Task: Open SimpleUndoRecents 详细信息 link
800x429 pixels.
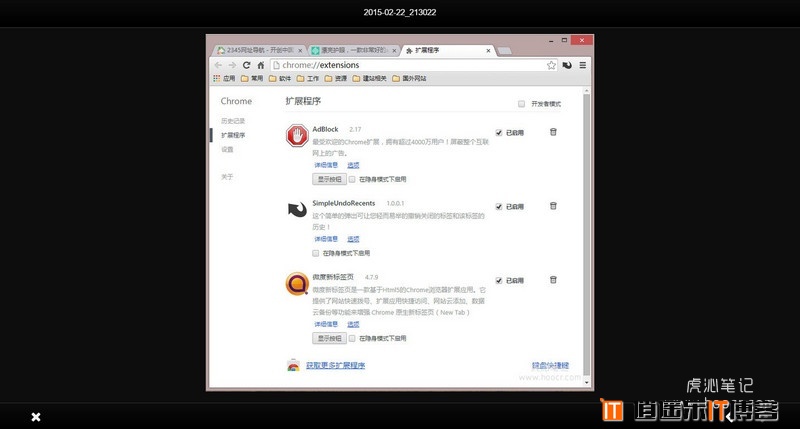Action: 326,239
